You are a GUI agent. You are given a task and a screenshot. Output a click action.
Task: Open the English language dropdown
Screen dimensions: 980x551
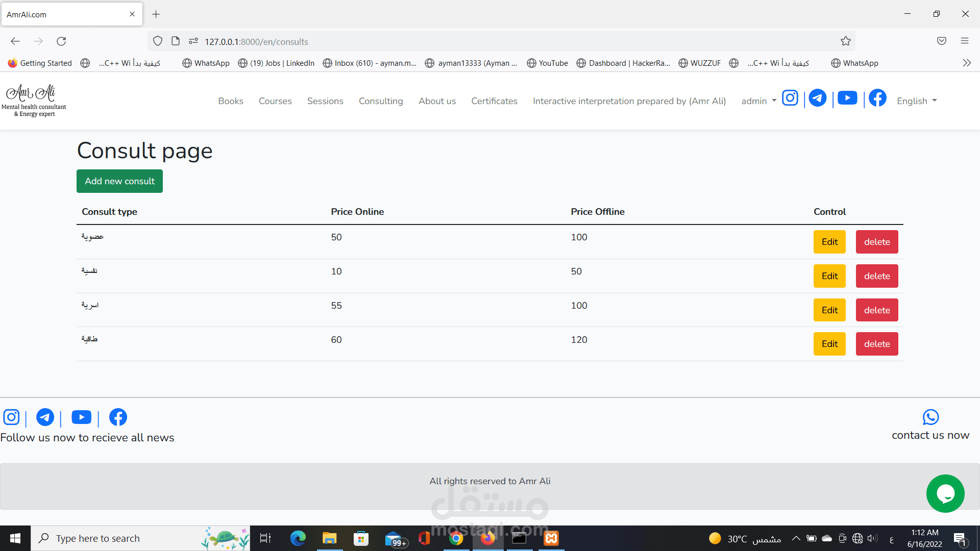[917, 101]
